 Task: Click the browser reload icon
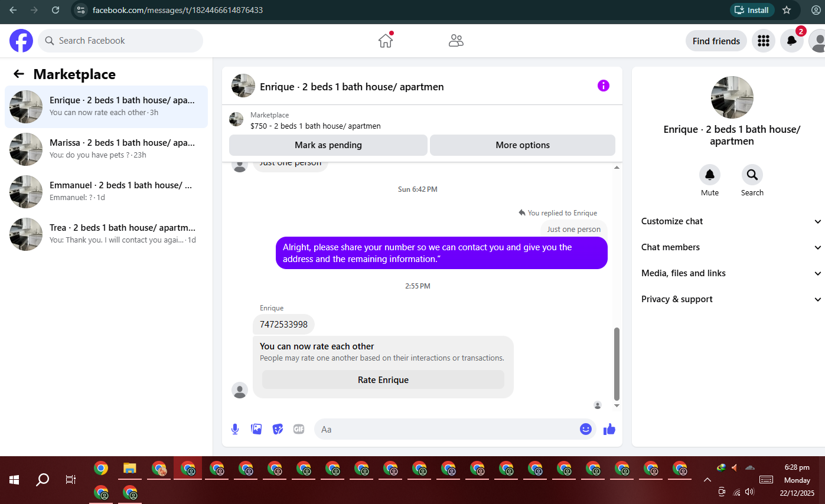[56, 10]
